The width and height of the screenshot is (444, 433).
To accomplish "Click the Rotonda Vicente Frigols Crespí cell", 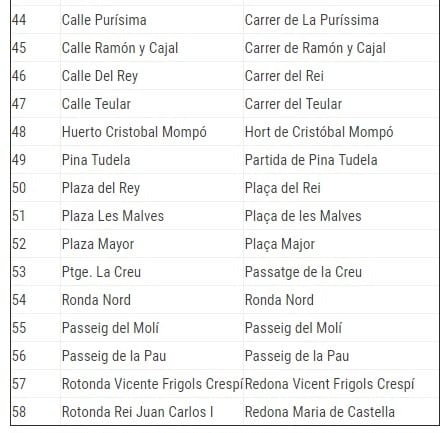I will point(152,384).
